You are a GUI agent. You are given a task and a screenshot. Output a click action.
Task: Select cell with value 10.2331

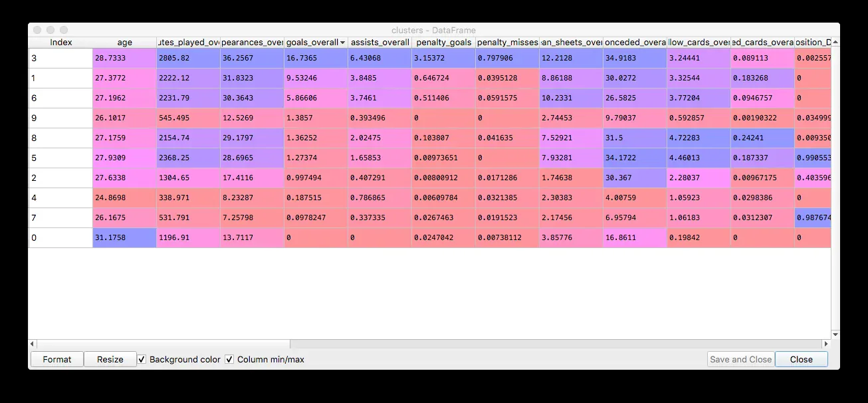click(571, 98)
